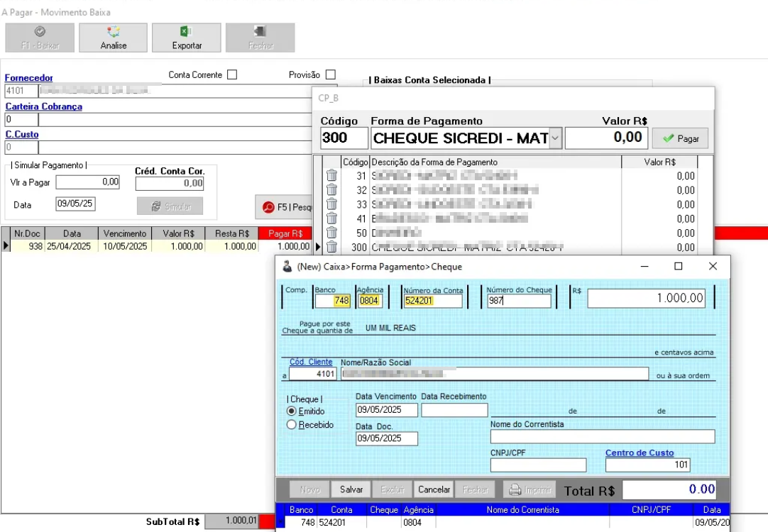768x532 pixels.
Task: Select document row 938 in grid
Action: 157,246
